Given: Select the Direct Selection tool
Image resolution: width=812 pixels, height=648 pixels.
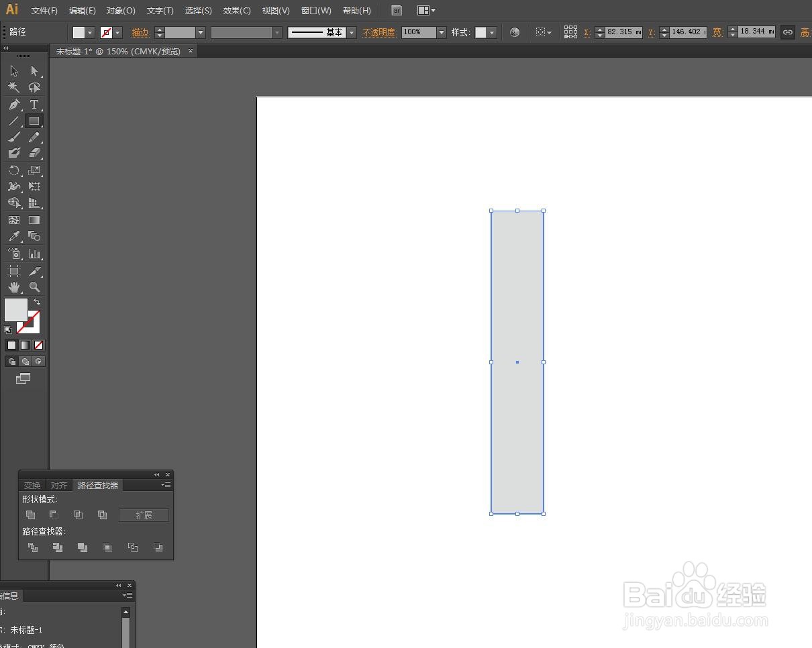Looking at the screenshot, I should pos(34,71).
